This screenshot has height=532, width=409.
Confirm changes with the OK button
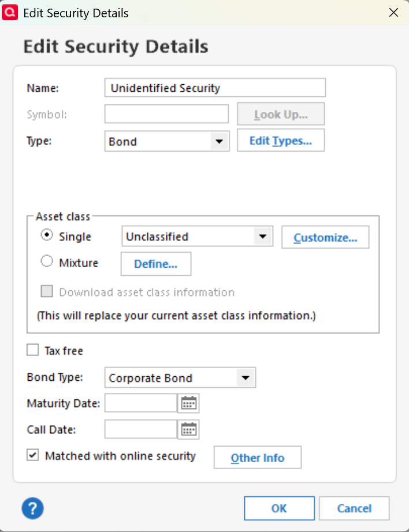click(279, 508)
